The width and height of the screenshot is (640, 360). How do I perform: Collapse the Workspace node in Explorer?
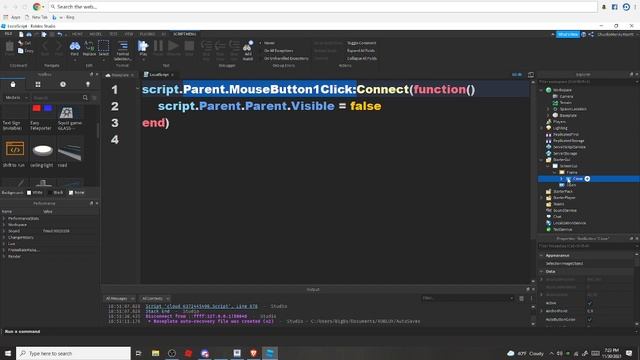pyautogui.click(x=542, y=90)
